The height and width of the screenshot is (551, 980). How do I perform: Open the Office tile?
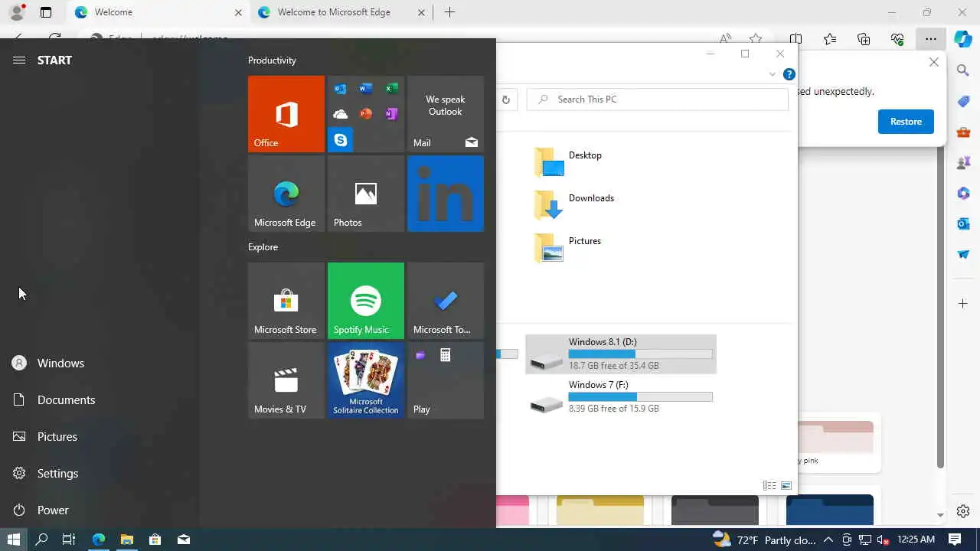coord(286,113)
